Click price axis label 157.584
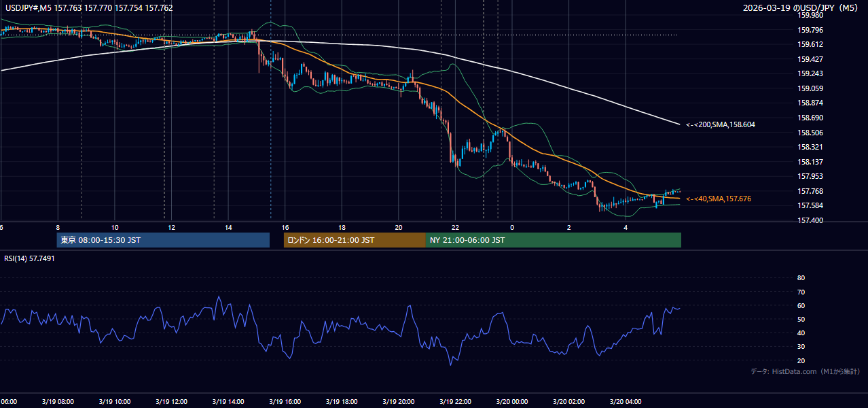This screenshot has height=408, width=868. point(810,205)
